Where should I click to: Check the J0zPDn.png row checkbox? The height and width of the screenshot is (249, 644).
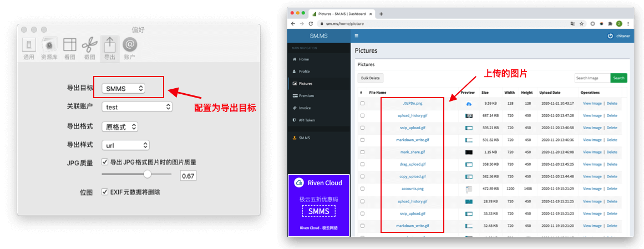coord(362,104)
